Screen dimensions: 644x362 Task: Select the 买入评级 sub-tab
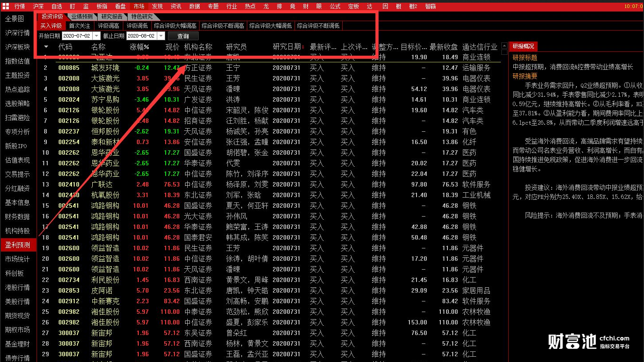[x=51, y=26]
